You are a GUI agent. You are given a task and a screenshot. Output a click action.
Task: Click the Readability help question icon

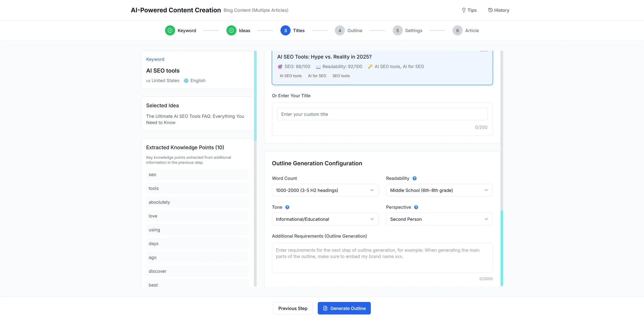click(415, 178)
